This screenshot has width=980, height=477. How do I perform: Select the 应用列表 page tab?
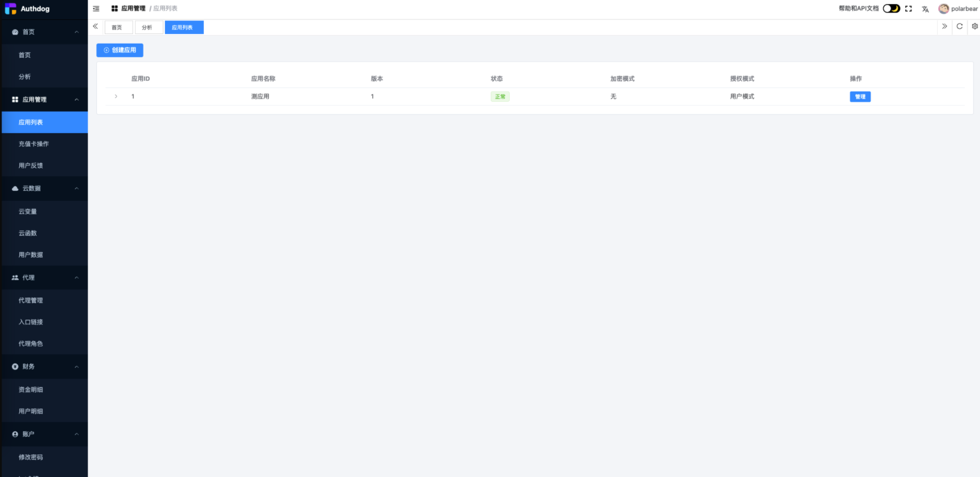(184, 27)
